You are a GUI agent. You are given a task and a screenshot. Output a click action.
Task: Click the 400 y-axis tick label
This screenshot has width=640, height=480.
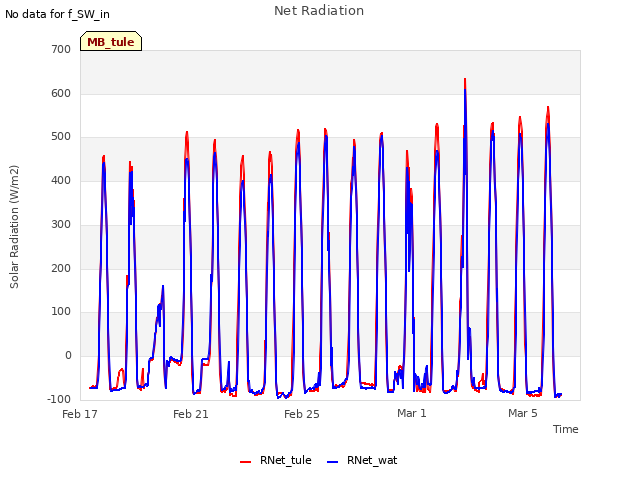(x=61, y=180)
